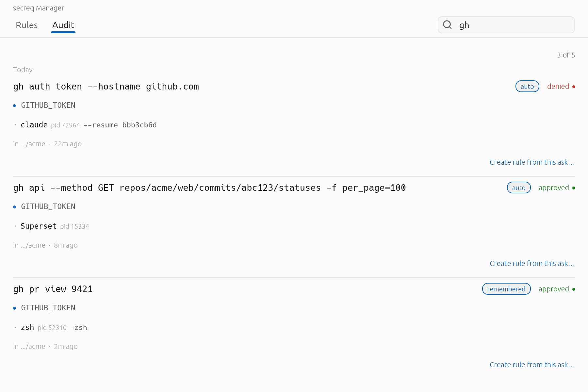Switch to the Rules tab
588x392 pixels.
pyautogui.click(x=27, y=25)
